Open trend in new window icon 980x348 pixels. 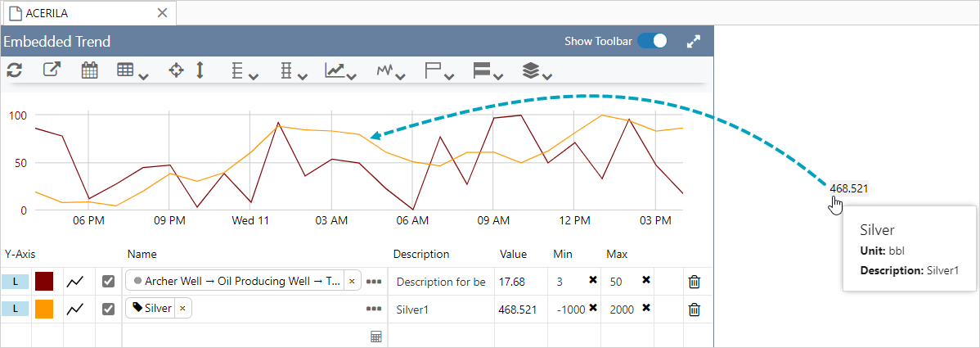pos(52,70)
